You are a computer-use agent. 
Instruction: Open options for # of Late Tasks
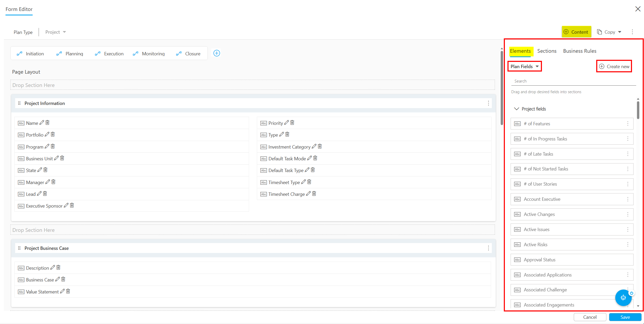(628, 154)
